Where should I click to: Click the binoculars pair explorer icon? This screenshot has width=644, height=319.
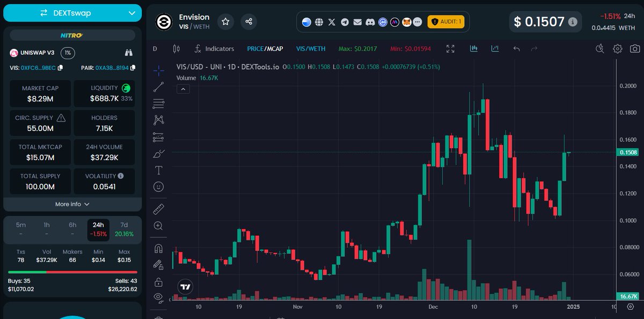[129, 53]
